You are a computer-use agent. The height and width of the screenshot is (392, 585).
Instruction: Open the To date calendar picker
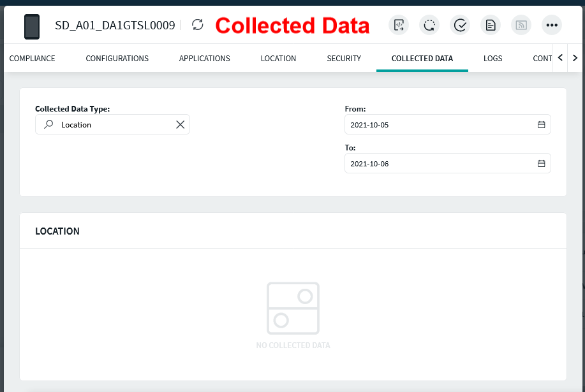coord(541,164)
